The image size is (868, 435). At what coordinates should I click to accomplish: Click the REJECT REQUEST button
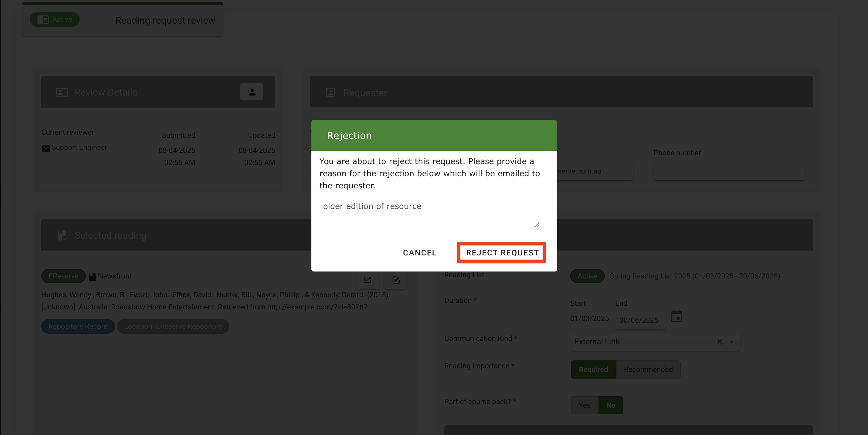pyautogui.click(x=501, y=252)
